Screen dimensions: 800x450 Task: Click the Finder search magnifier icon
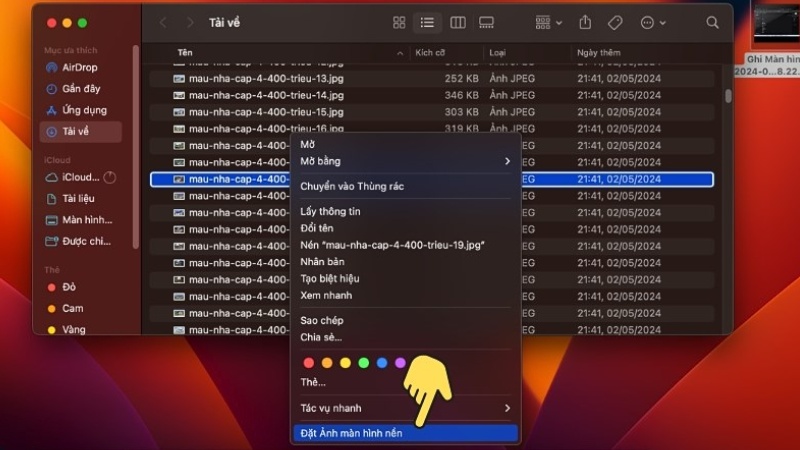click(712, 22)
